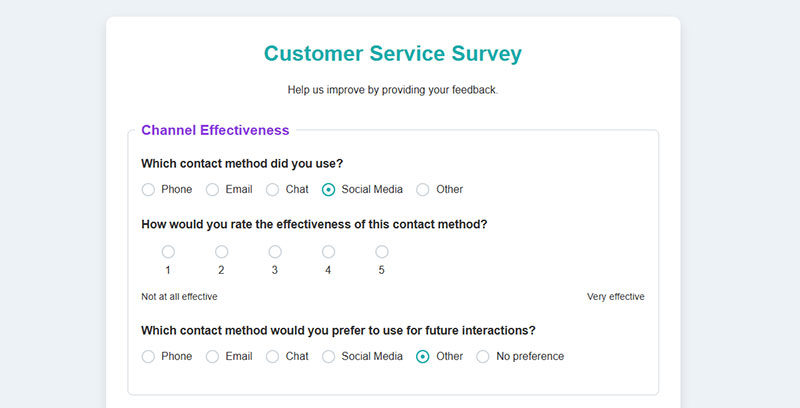Pick Chat as the contact method used
This screenshot has height=408, width=800.
(x=272, y=189)
